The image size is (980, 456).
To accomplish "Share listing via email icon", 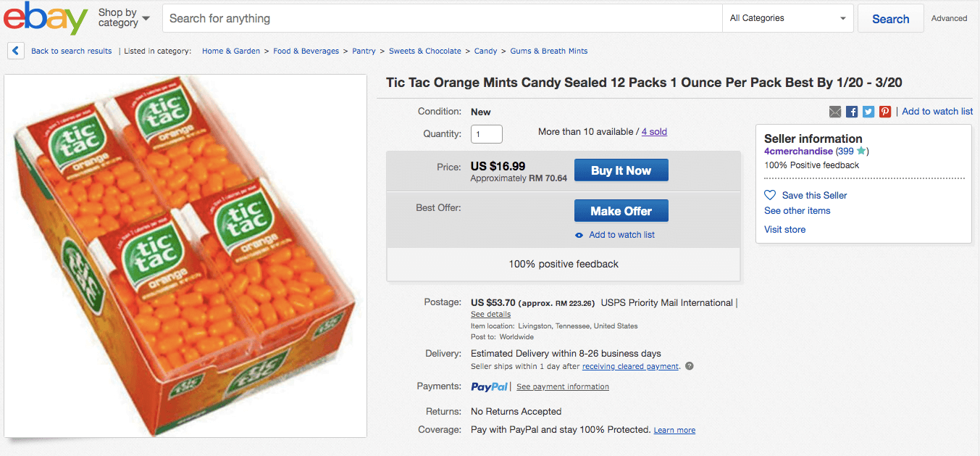I will click(835, 112).
